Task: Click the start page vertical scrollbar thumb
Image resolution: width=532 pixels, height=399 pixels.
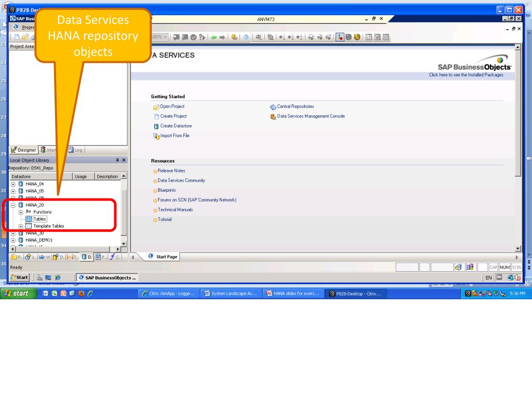Action: [518, 114]
